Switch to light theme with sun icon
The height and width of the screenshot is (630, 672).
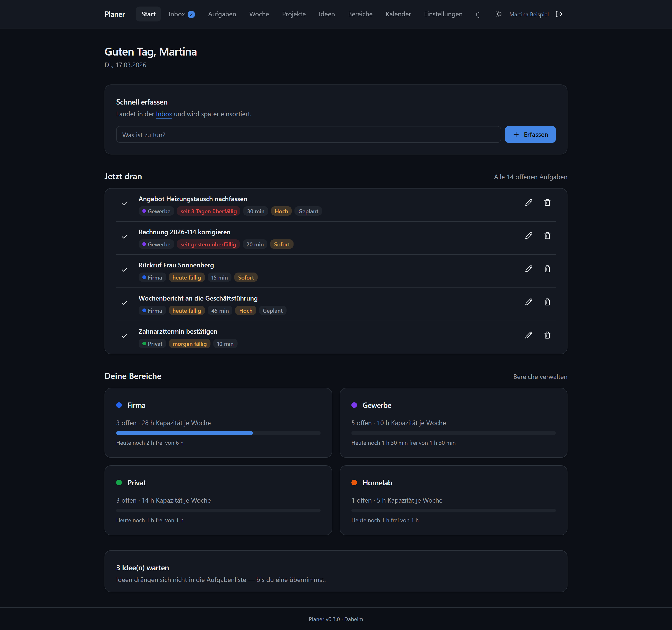point(499,14)
